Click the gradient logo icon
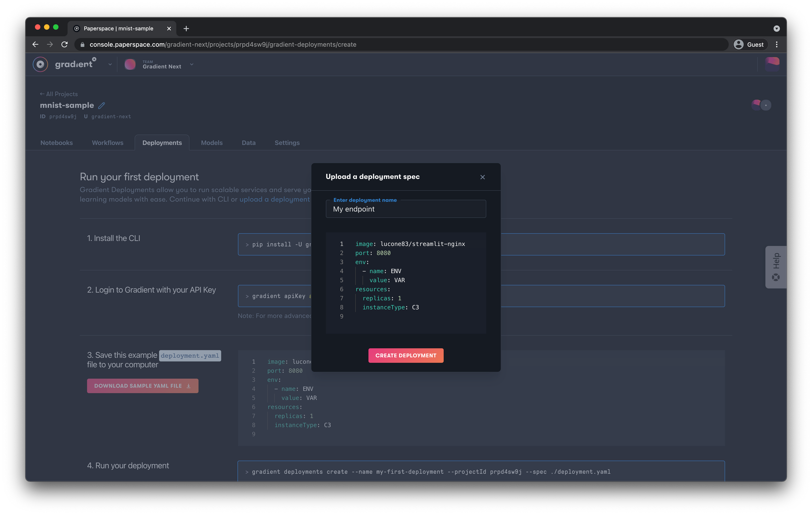This screenshot has width=812, height=515. pos(40,64)
